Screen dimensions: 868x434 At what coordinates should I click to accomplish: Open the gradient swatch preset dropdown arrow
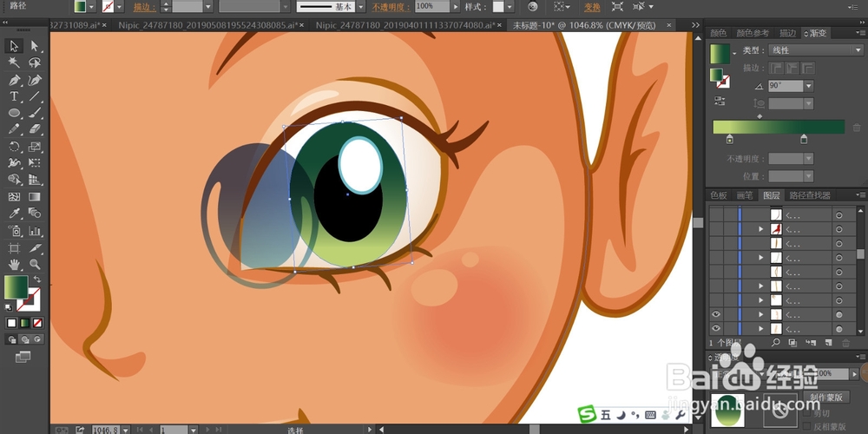(734, 53)
